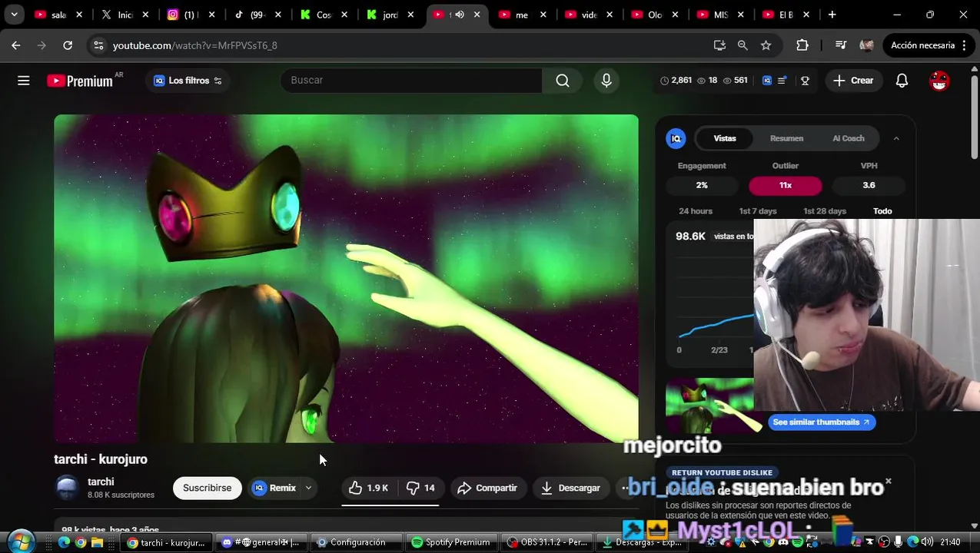
Task: Open the See similar thumbnails link
Action: point(821,422)
